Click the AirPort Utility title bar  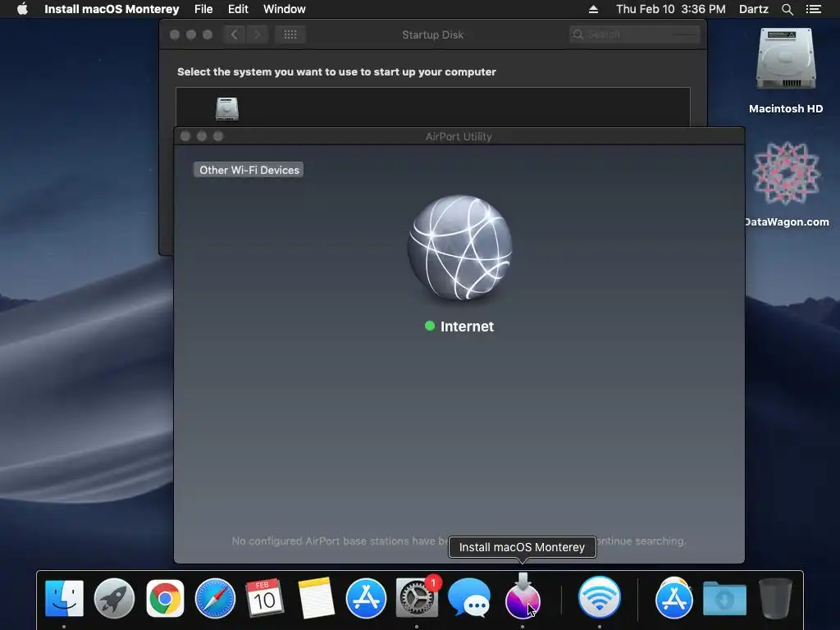point(459,136)
